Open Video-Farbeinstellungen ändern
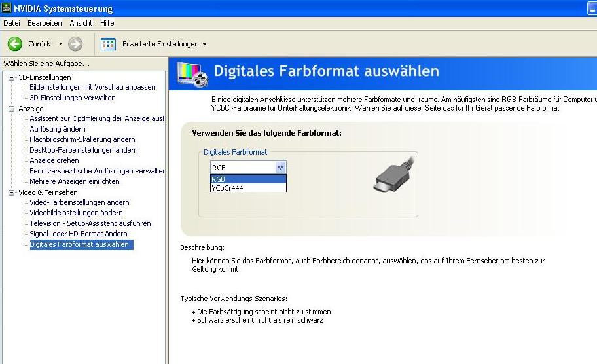This screenshot has height=364, width=597. pyautogui.click(x=79, y=202)
